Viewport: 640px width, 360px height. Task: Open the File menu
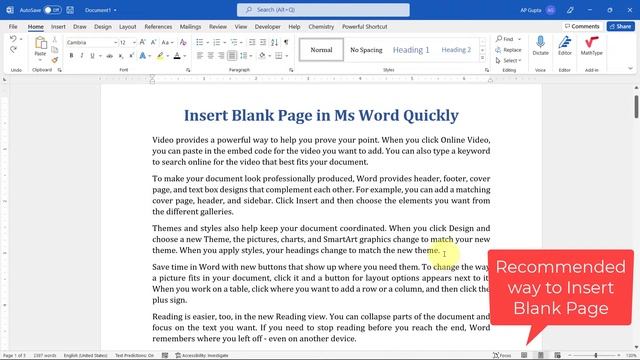point(13,27)
